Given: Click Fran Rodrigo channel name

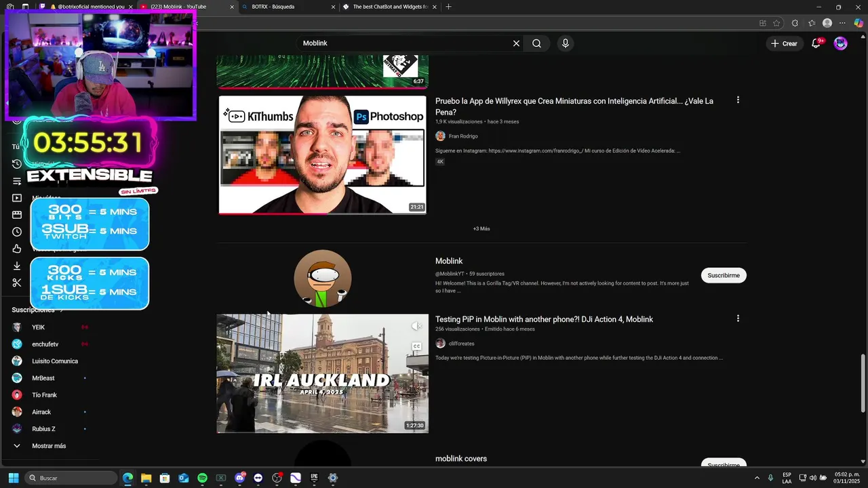Looking at the screenshot, I should [463, 136].
